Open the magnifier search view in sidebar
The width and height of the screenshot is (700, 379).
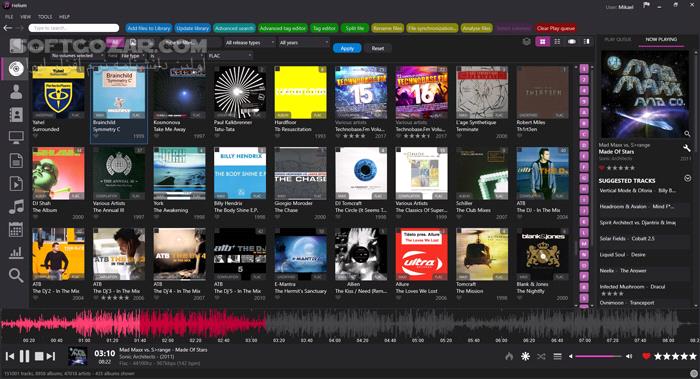click(x=16, y=275)
